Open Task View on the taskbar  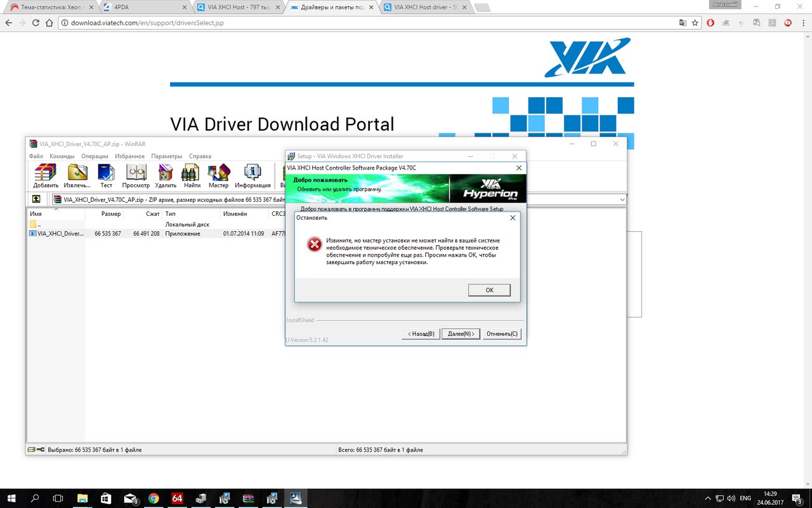(x=58, y=498)
